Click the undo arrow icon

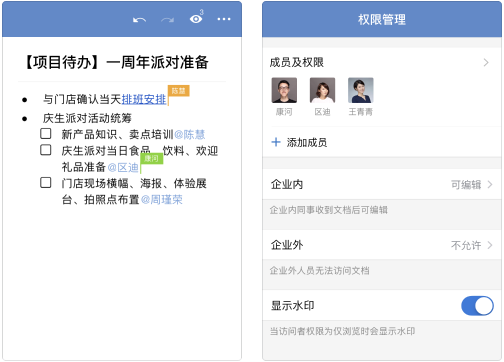(x=139, y=20)
